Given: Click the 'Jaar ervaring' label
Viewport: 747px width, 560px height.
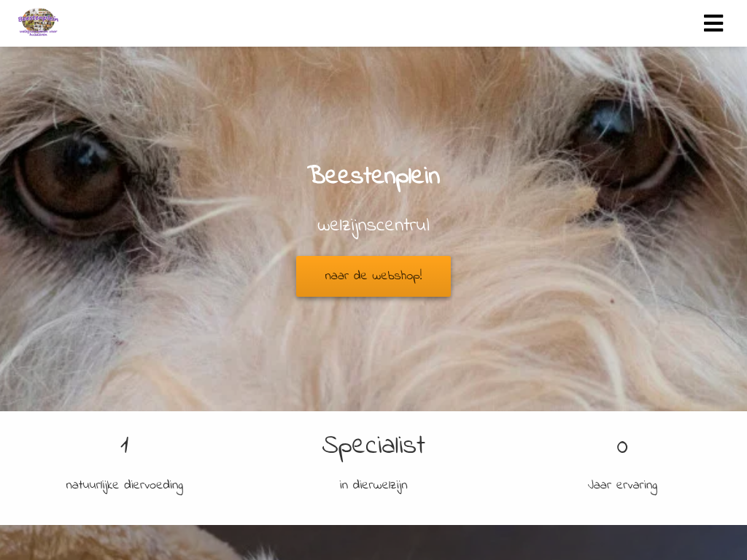Looking at the screenshot, I should click(x=622, y=485).
